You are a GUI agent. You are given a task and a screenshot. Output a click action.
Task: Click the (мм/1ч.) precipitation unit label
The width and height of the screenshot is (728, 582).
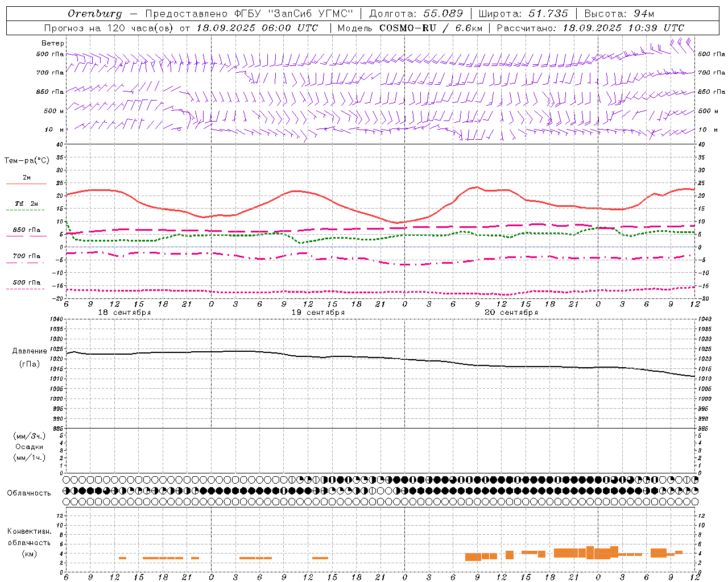pyautogui.click(x=29, y=458)
